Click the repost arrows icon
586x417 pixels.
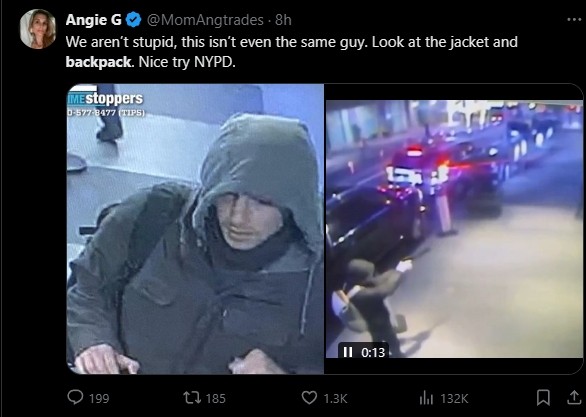(191, 398)
